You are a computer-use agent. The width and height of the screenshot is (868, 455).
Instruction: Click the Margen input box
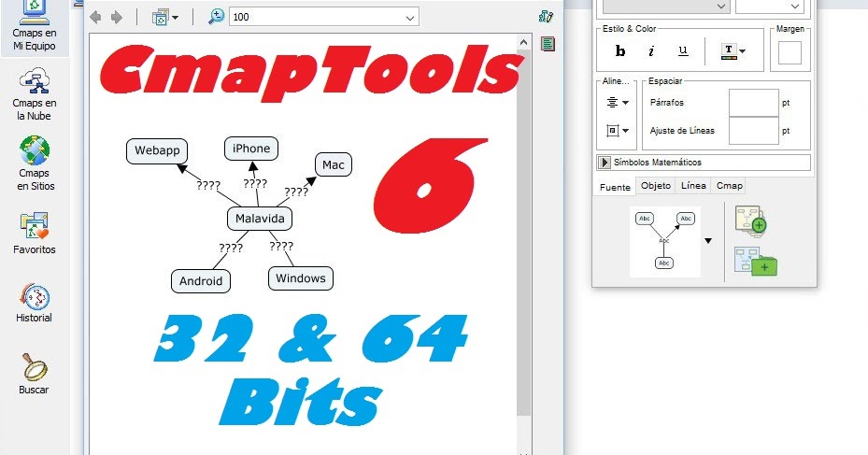pos(790,53)
